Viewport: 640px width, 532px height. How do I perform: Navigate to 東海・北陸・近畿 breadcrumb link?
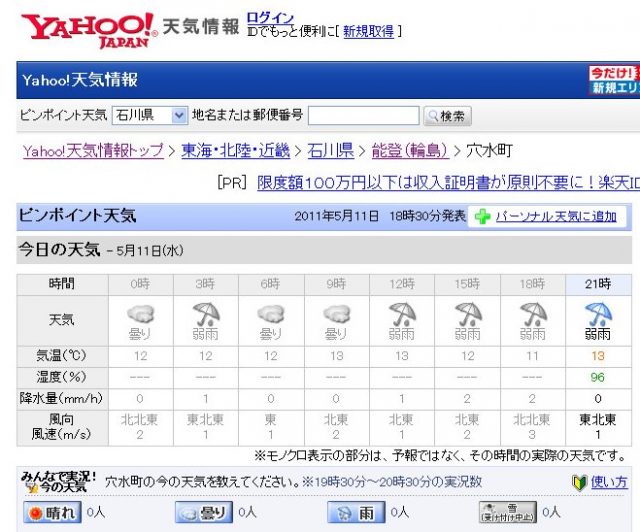[x=236, y=151]
